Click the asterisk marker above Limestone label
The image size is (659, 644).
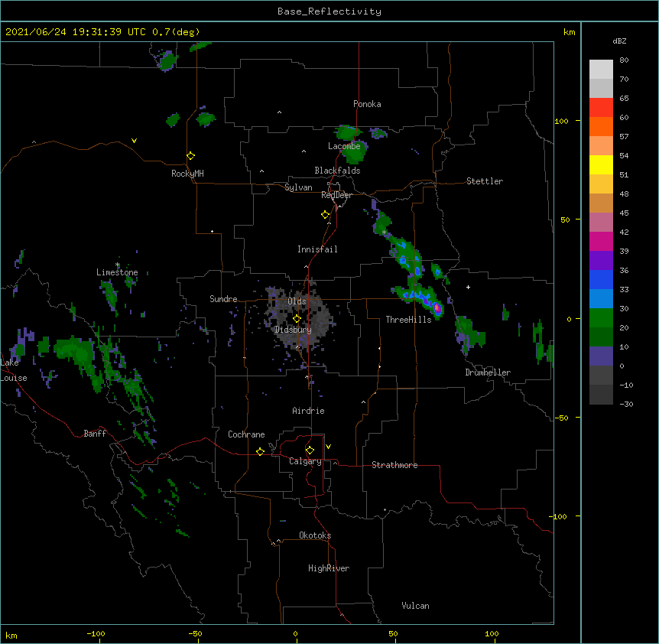118,265
